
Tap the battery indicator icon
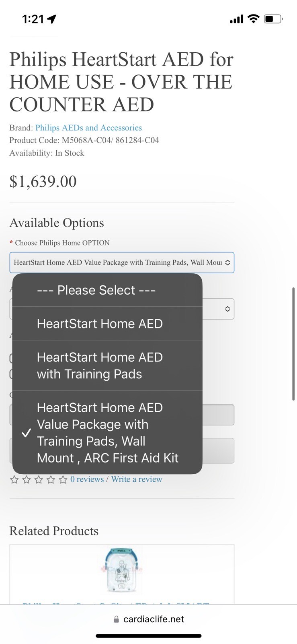pyautogui.click(x=272, y=18)
